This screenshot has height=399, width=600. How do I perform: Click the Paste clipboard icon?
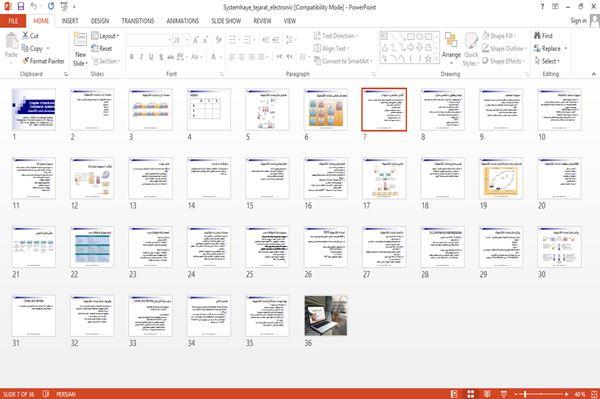tap(11, 41)
